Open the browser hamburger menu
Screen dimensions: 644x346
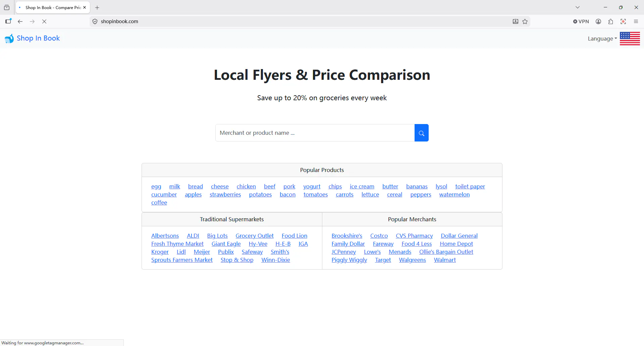[636, 21]
